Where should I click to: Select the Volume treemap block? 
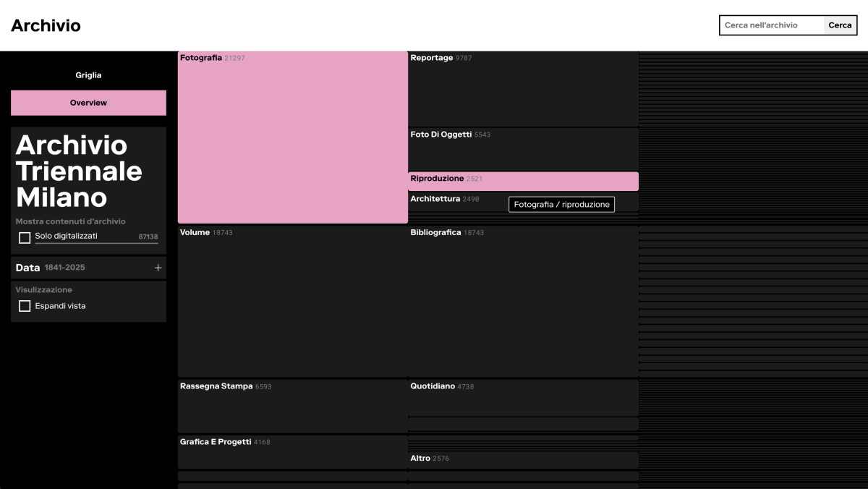[x=292, y=302]
